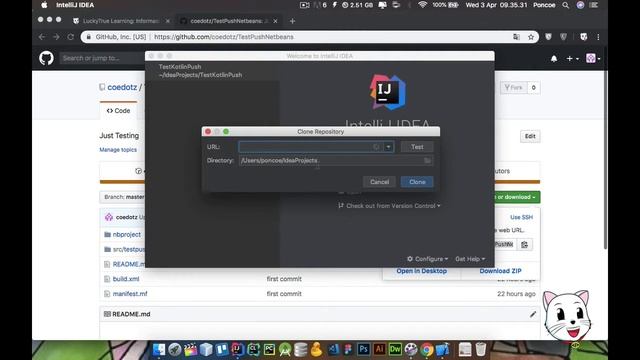Open the directory browse folder icon
640x360 pixels.
click(427, 161)
